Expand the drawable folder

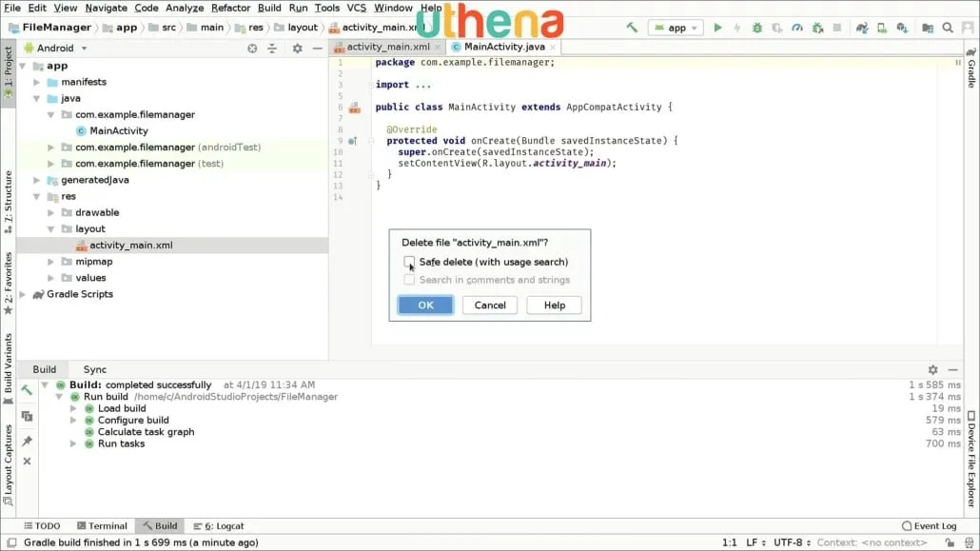[x=51, y=212]
